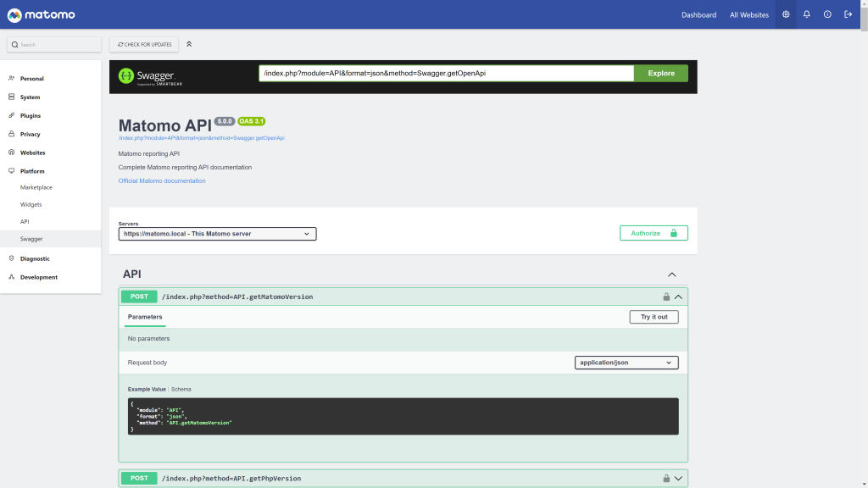Click the sign out icon
The image size is (868, 488).
(848, 14)
